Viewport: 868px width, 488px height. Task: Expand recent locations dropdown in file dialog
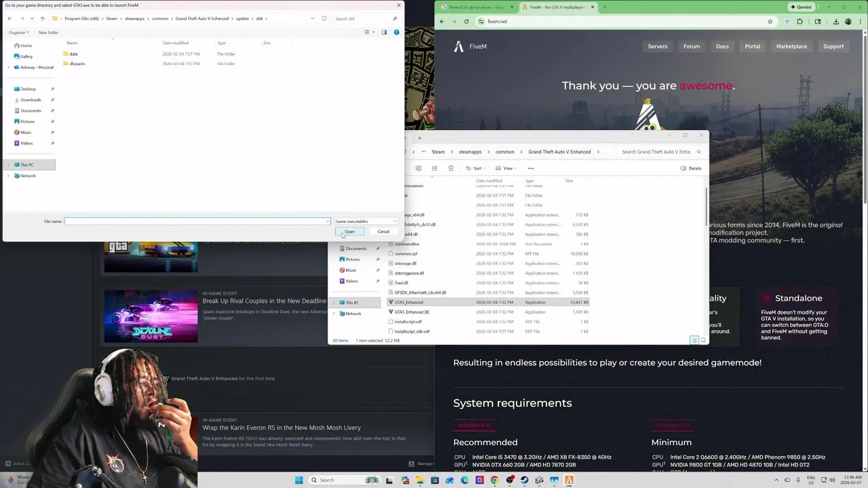pyautogui.click(x=31, y=18)
